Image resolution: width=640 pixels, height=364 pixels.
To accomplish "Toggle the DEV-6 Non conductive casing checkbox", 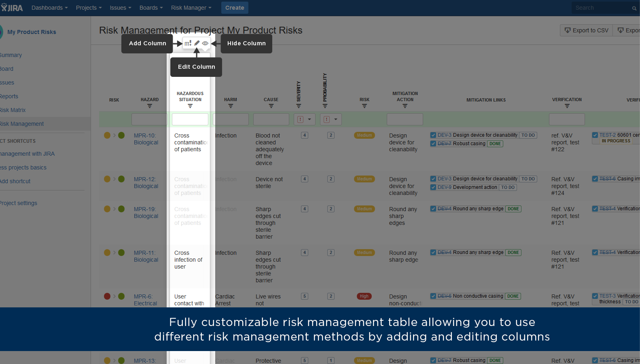I will [x=433, y=296].
